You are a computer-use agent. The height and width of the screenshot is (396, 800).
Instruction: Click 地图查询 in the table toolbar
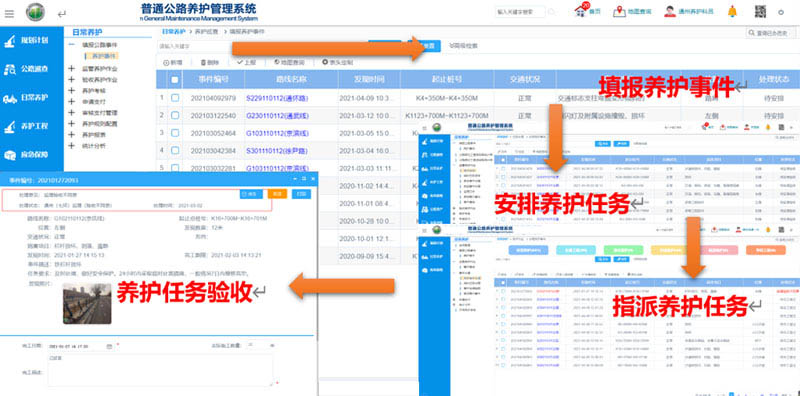point(289,62)
